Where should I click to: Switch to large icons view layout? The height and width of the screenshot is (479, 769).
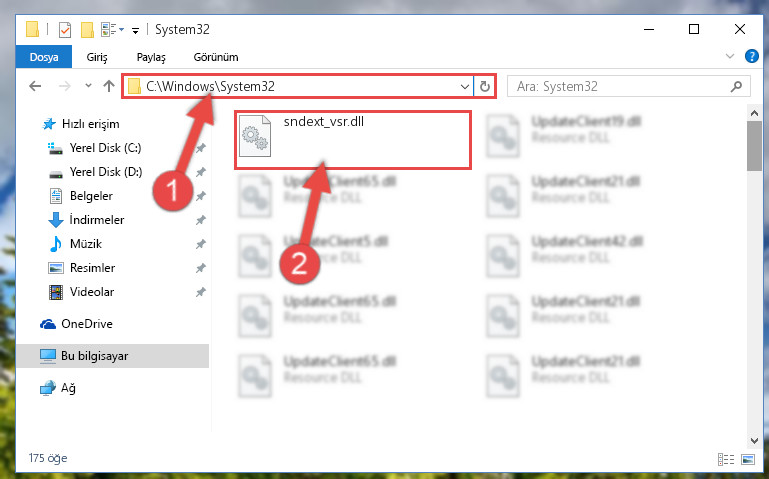[x=748, y=459]
